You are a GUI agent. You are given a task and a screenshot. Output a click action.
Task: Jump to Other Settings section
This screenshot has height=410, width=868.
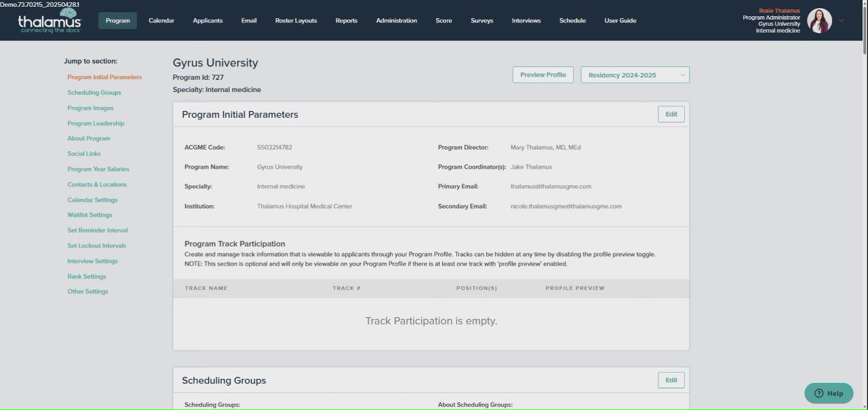click(87, 291)
